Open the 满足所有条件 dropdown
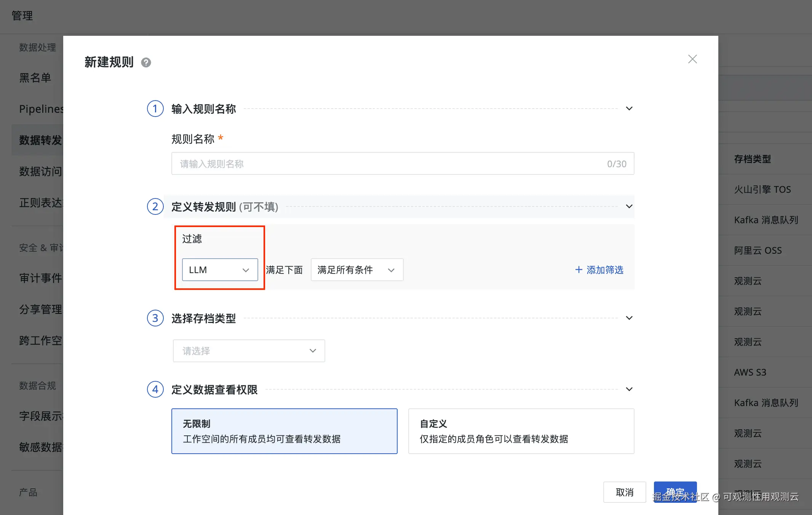812x515 pixels. click(356, 270)
